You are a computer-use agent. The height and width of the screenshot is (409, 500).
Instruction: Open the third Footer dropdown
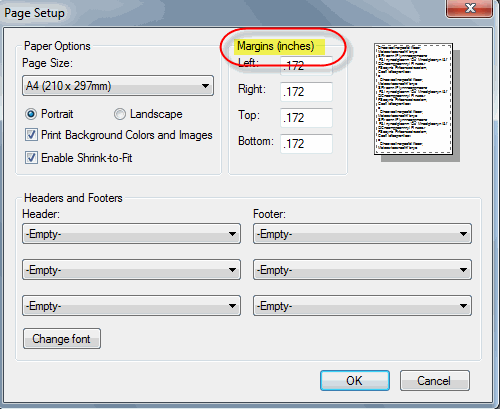pos(362,306)
